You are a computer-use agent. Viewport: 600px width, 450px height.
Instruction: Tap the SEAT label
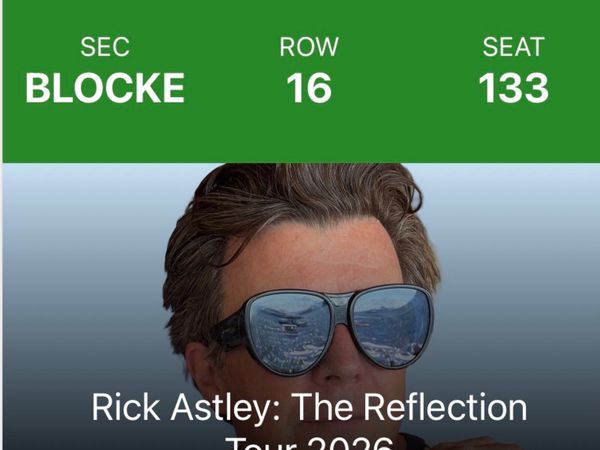513,47
